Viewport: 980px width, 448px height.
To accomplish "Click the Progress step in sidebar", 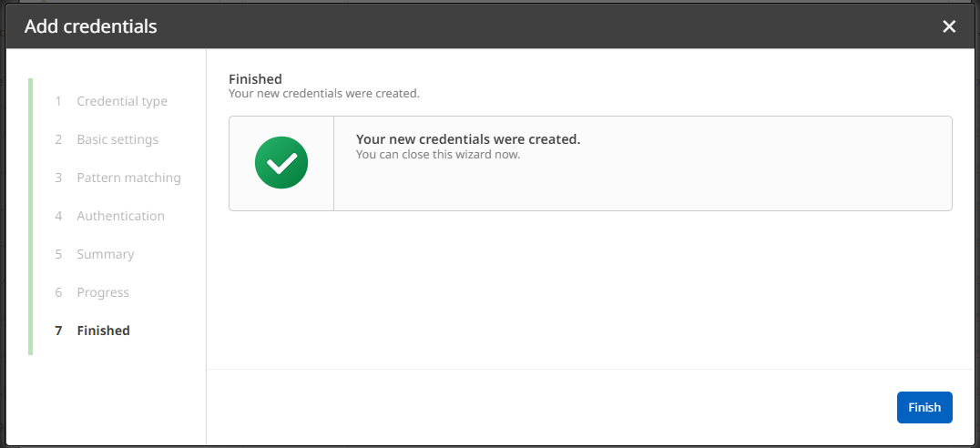I will (103, 292).
